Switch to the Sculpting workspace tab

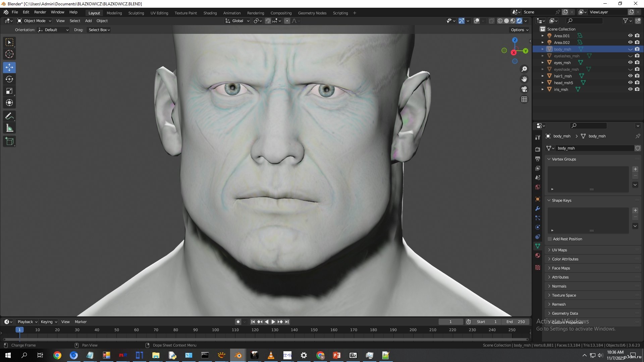coord(136,13)
